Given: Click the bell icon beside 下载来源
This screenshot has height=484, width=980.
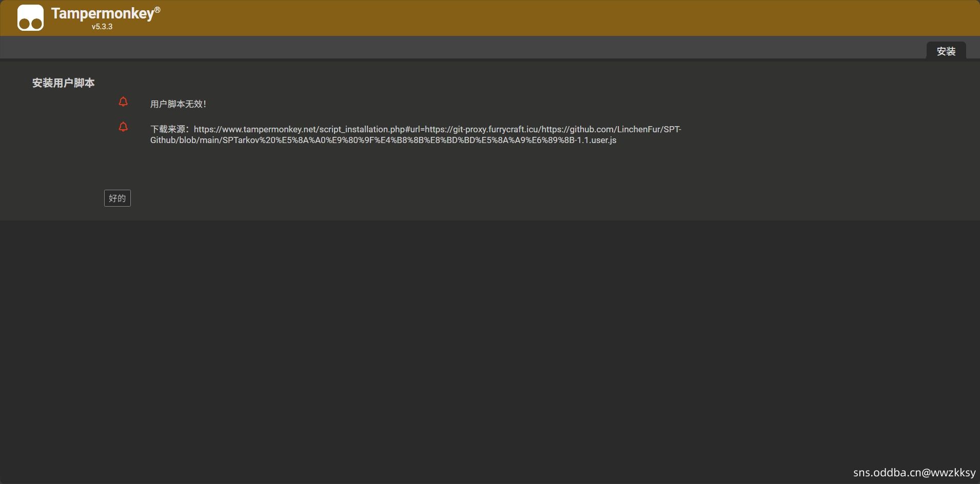Looking at the screenshot, I should (123, 127).
